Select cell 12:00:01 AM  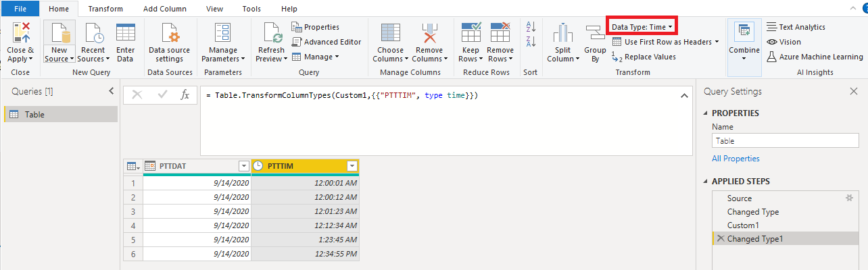point(305,183)
